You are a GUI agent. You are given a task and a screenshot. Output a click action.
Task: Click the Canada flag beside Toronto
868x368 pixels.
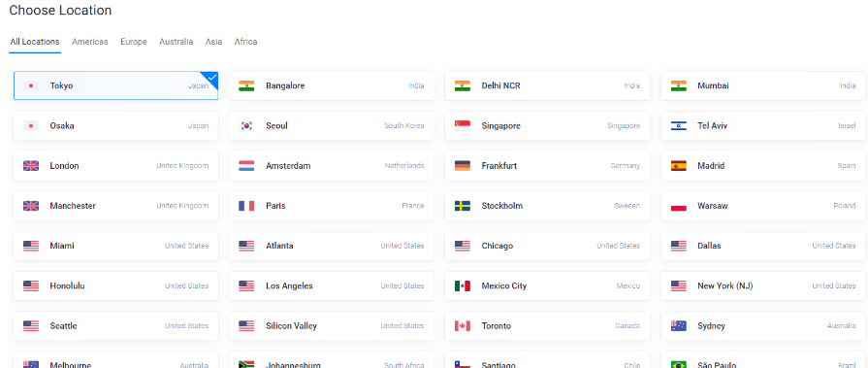[x=463, y=326]
